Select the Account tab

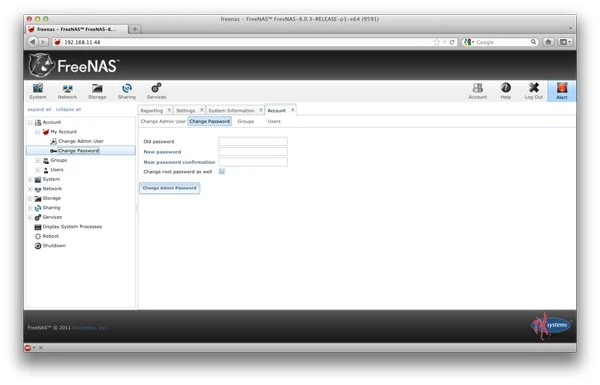tap(276, 110)
